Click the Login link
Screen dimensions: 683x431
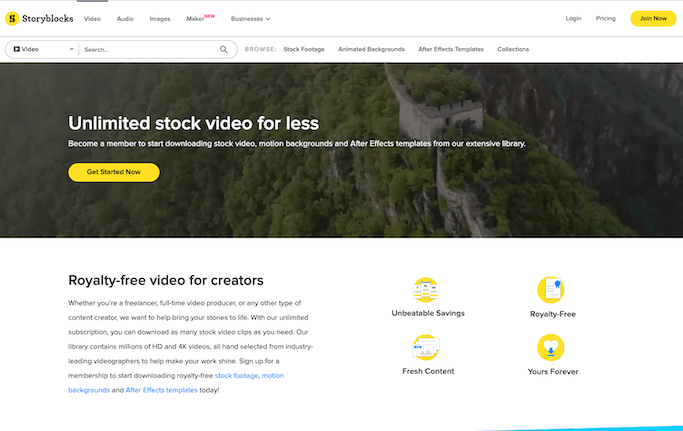573,18
